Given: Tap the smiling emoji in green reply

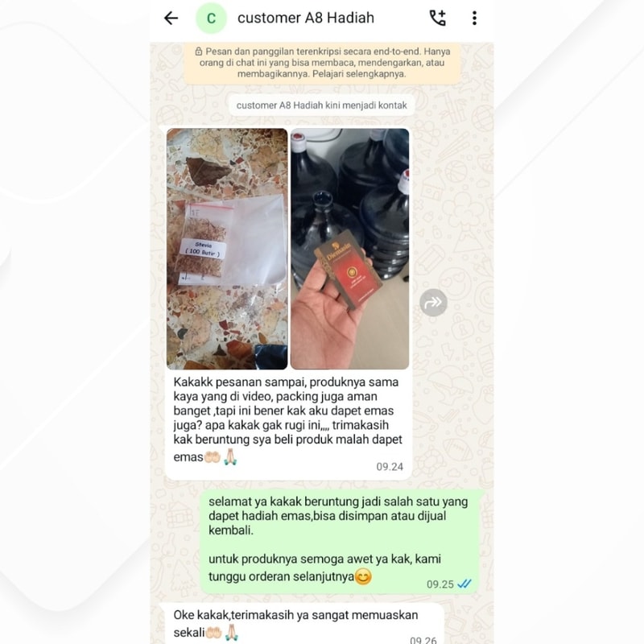Looking at the screenshot, I should click(363, 576).
